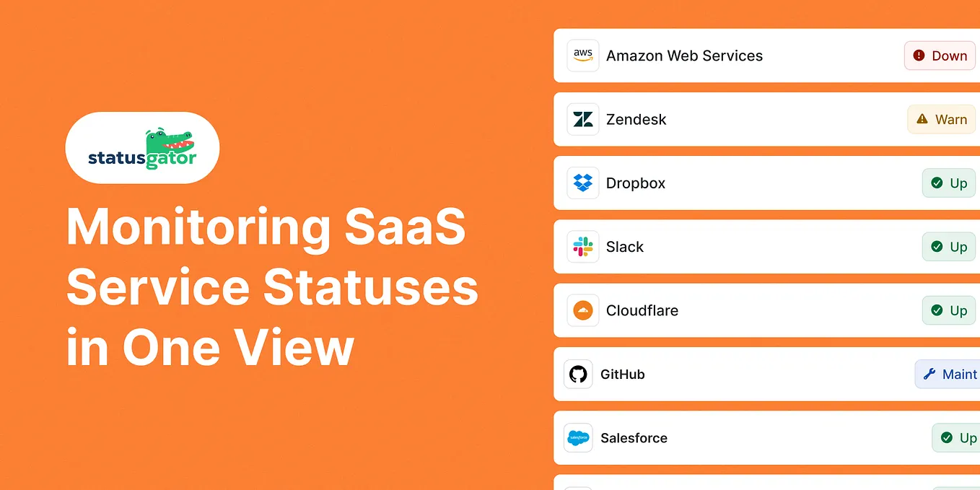Image resolution: width=980 pixels, height=490 pixels.
Task: Open the Slack logo icon
Action: (583, 247)
